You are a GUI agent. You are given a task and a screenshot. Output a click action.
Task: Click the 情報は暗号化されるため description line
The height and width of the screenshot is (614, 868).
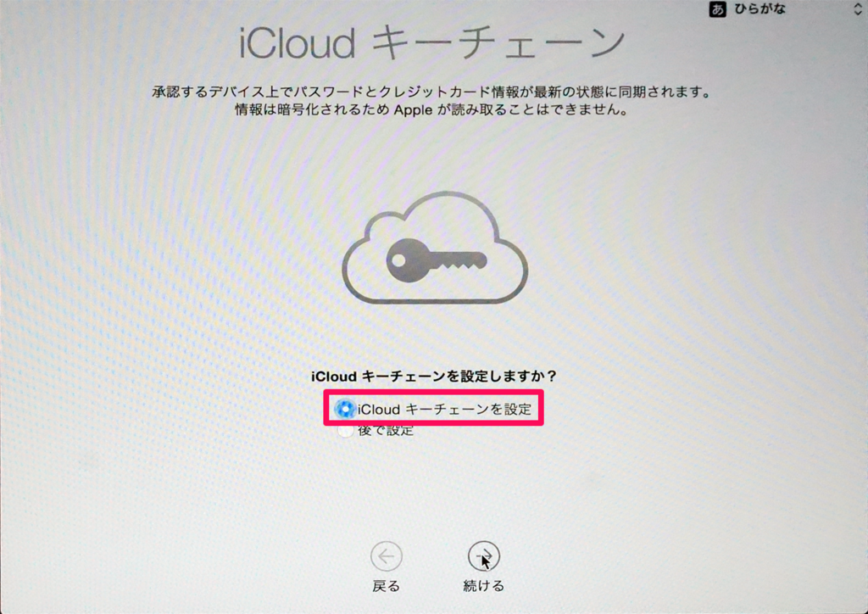pyautogui.click(x=431, y=109)
